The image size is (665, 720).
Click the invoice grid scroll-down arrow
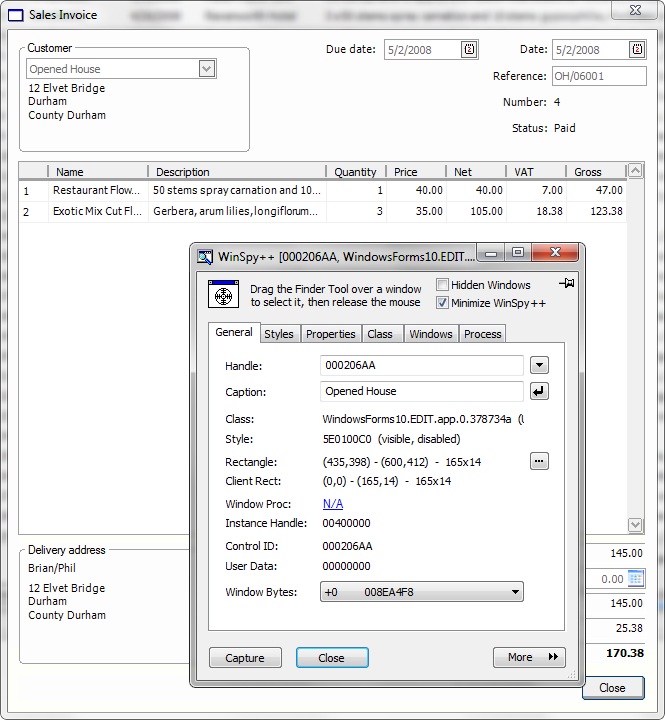(x=635, y=525)
